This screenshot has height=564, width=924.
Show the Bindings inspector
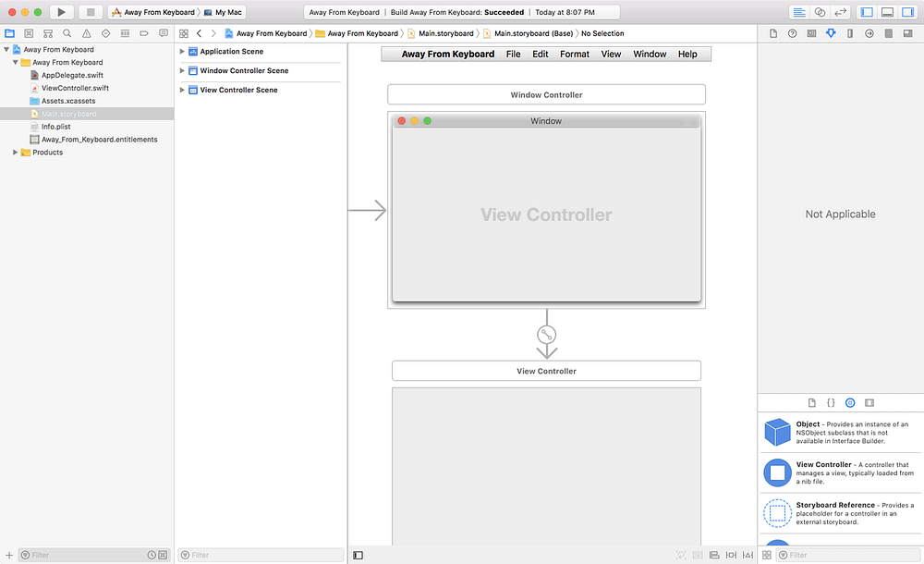pos(889,33)
